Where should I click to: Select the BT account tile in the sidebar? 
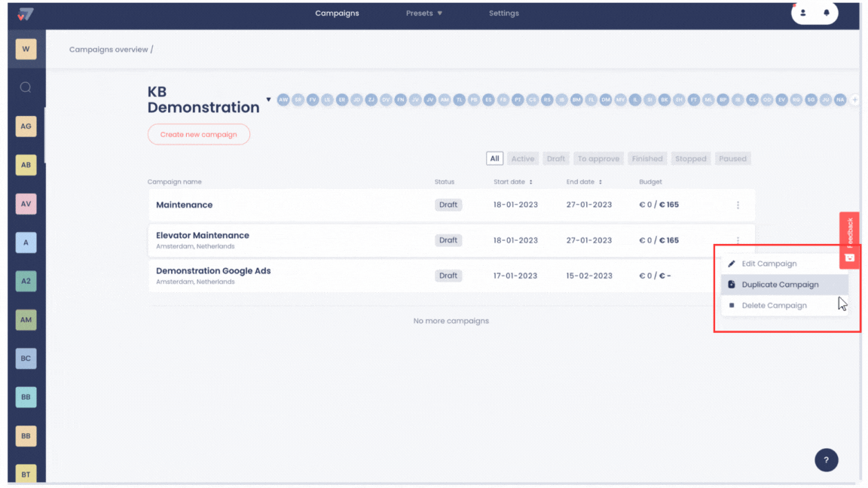coord(26,474)
